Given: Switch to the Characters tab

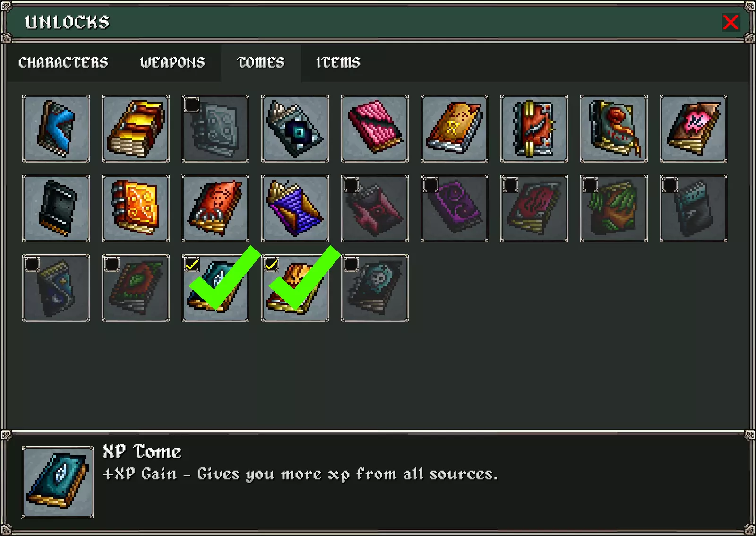Looking at the screenshot, I should point(63,62).
